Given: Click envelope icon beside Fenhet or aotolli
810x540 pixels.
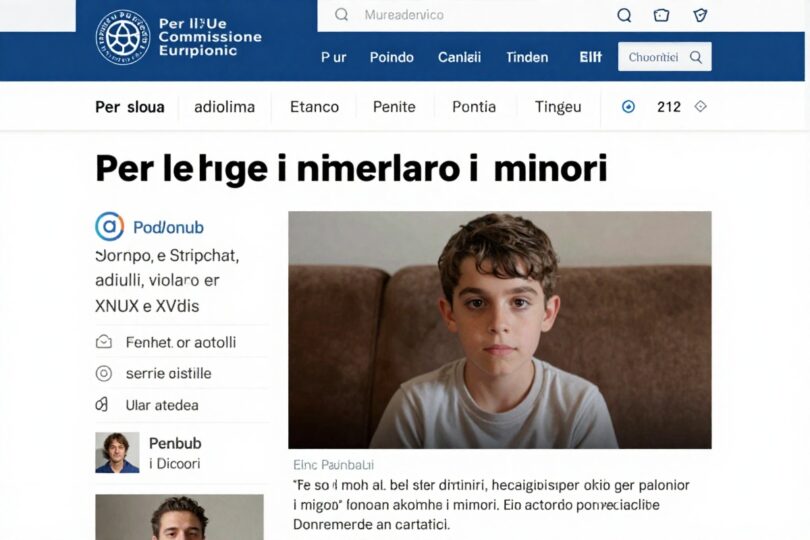Looking at the screenshot, I should (104, 342).
